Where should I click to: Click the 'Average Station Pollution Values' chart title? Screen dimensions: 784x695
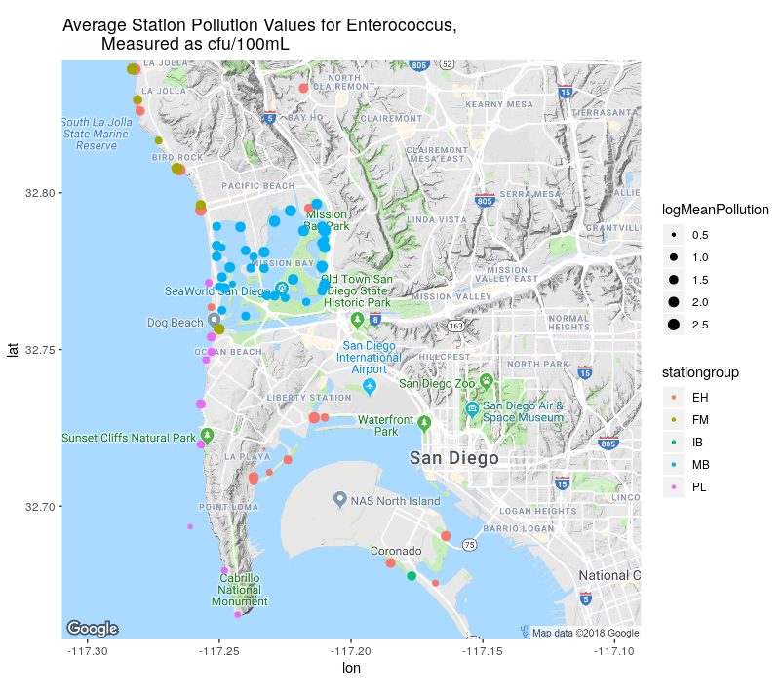point(259,34)
